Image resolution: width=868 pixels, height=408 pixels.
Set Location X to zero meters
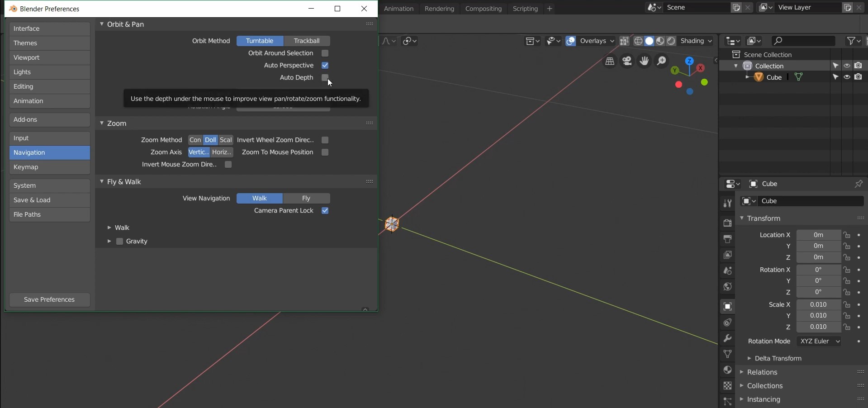click(x=819, y=234)
